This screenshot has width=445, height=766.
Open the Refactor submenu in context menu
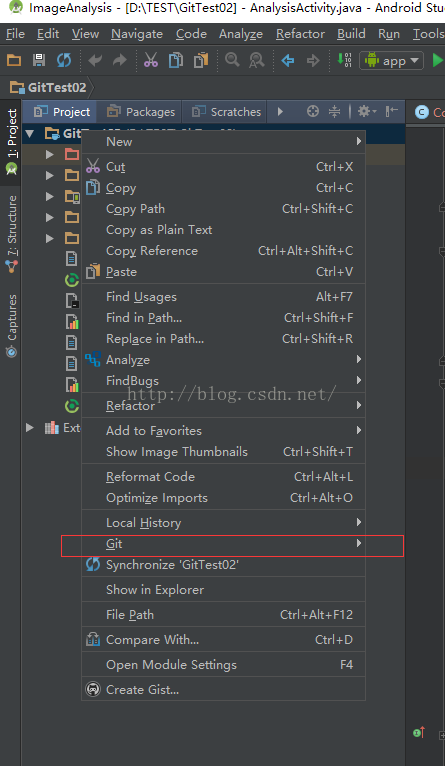pyautogui.click(x=223, y=405)
